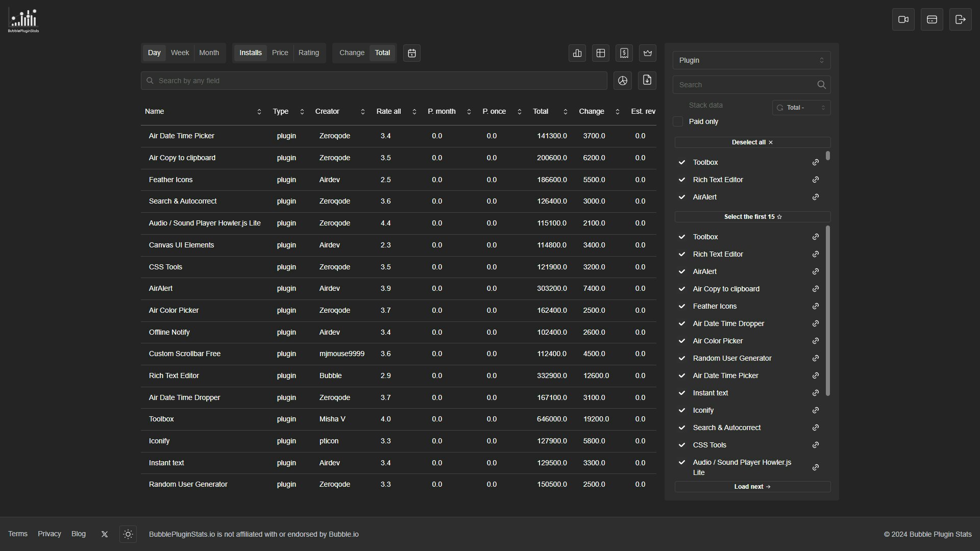
Task: Uncheck Iconify in sidebar list
Action: point(682,410)
